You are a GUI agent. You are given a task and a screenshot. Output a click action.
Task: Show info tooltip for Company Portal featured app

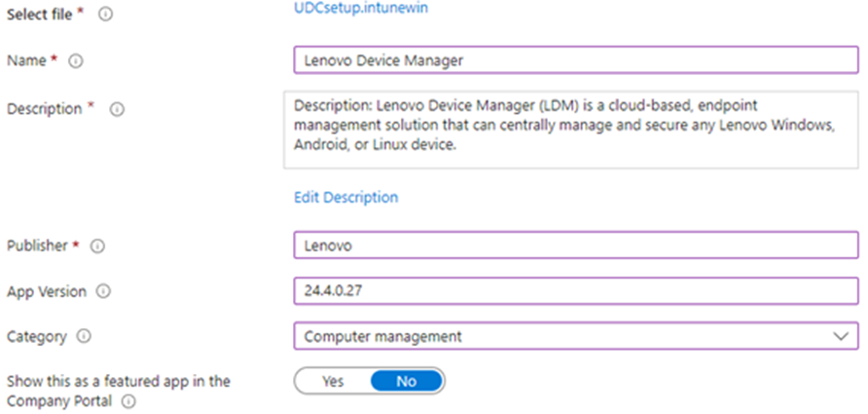[x=127, y=401]
